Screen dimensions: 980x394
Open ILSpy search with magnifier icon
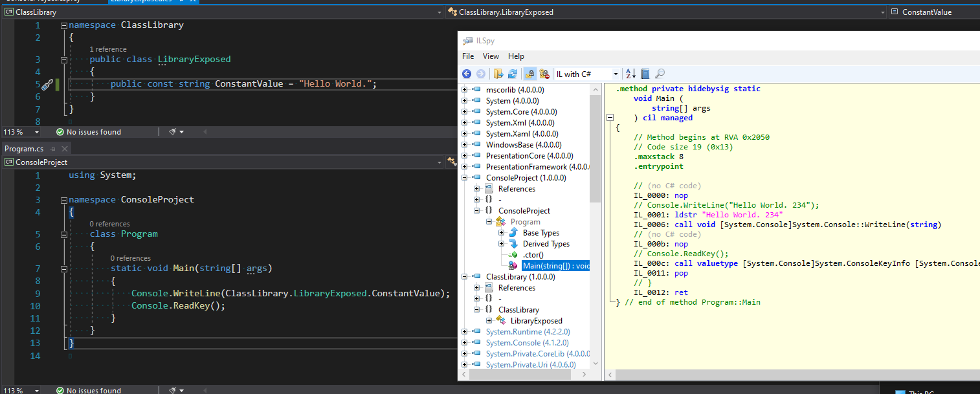point(660,74)
